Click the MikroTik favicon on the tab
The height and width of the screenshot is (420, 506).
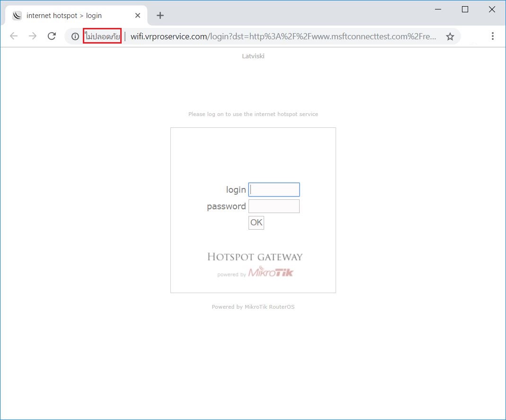click(17, 16)
